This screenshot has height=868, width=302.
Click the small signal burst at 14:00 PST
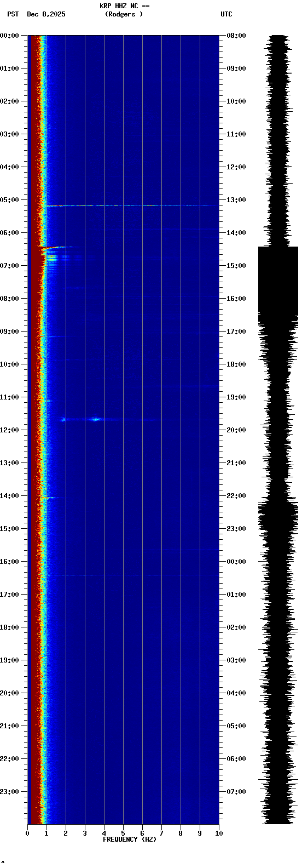(51, 498)
